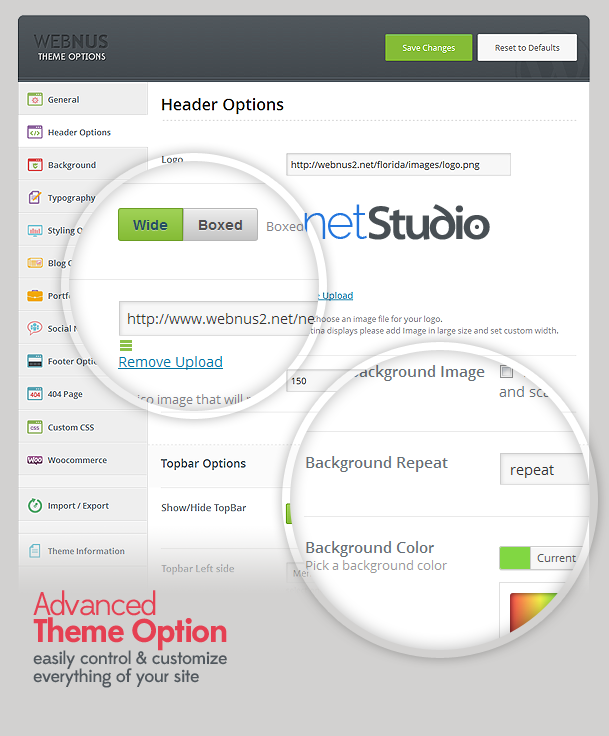
Task: Save Changes with the green button
Action: [x=429, y=47]
